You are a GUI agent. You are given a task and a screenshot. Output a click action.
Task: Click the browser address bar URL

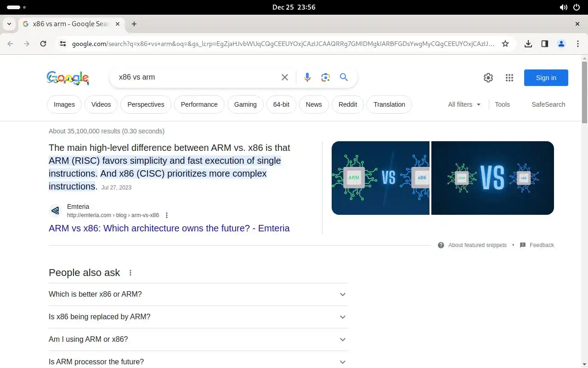[x=283, y=44]
